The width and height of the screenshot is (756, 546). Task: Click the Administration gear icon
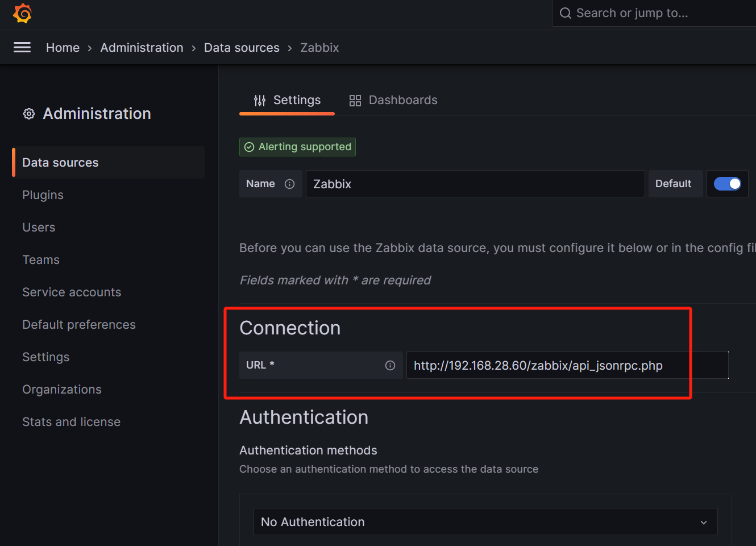tap(29, 114)
